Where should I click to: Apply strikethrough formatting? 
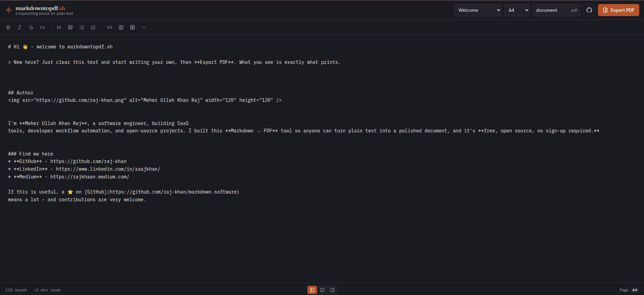click(x=31, y=28)
